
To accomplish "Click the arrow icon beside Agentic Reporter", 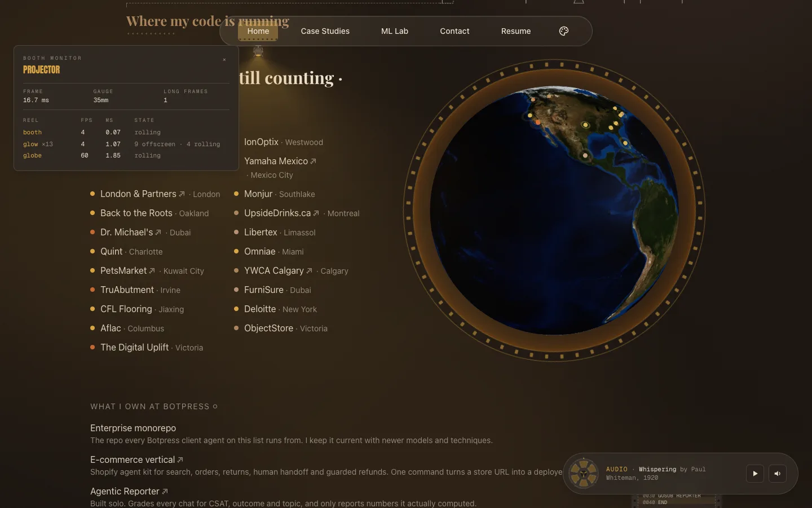I will [165, 492].
